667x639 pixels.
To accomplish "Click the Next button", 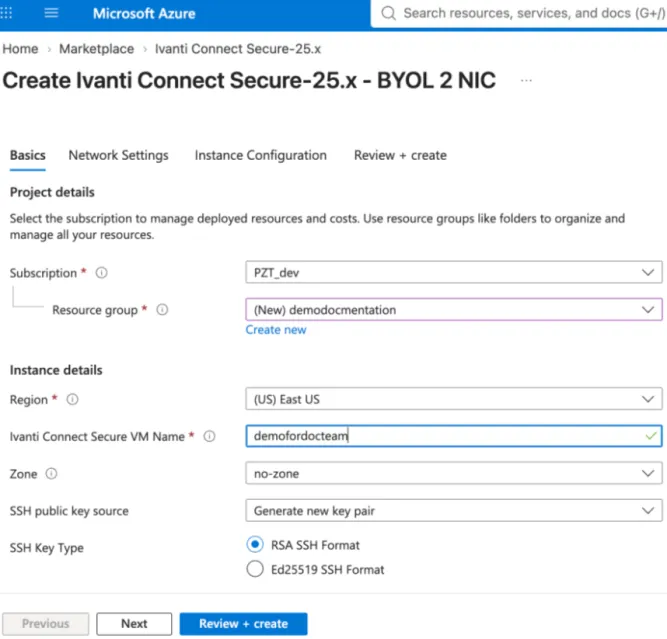I will [x=134, y=624].
